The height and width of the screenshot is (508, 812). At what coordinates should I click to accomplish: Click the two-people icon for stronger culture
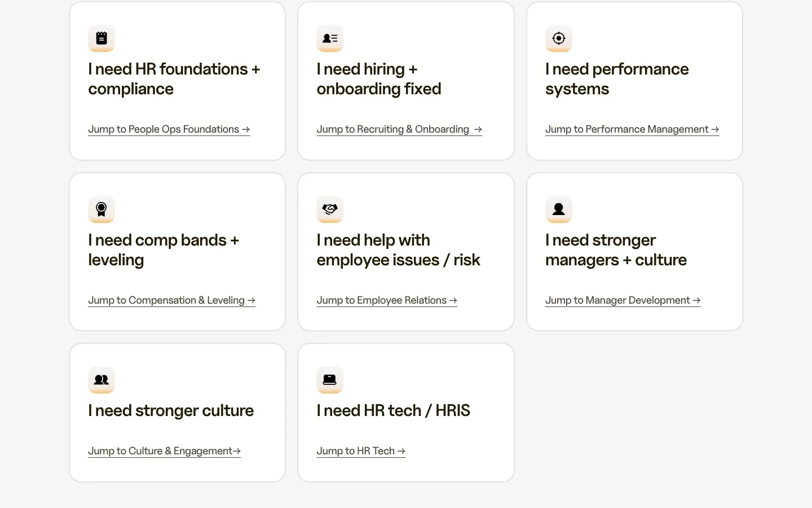[101, 380]
